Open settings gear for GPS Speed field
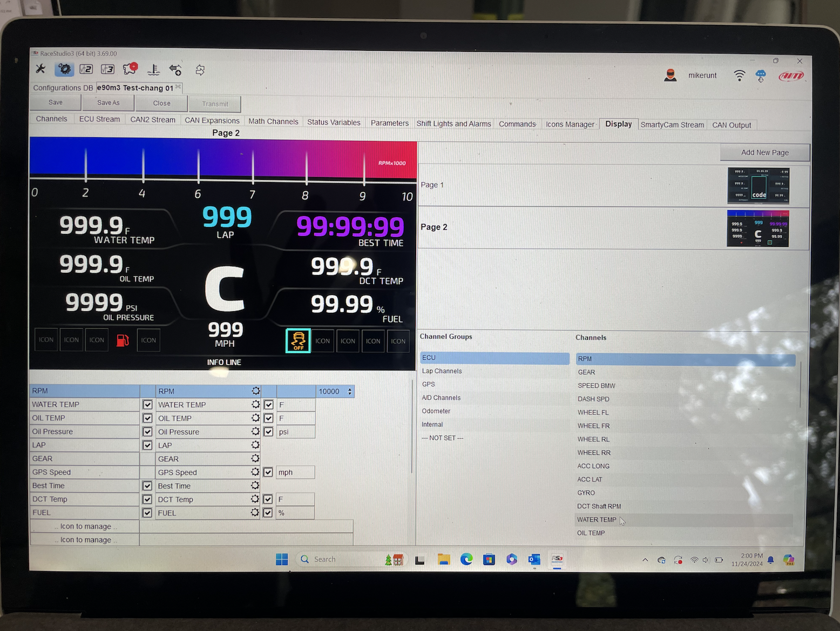The height and width of the screenshot is (631, 840). pyautogui.click(x=255, y=472)
